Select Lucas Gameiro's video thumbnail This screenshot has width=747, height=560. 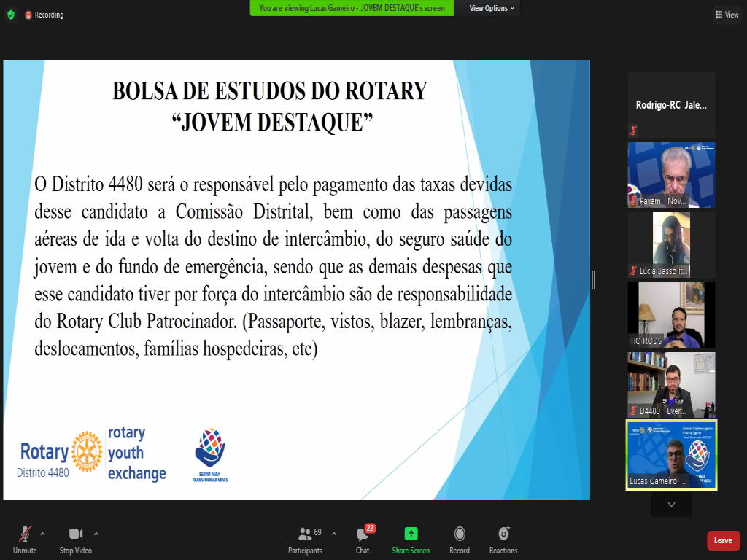(x=671, y=454)
